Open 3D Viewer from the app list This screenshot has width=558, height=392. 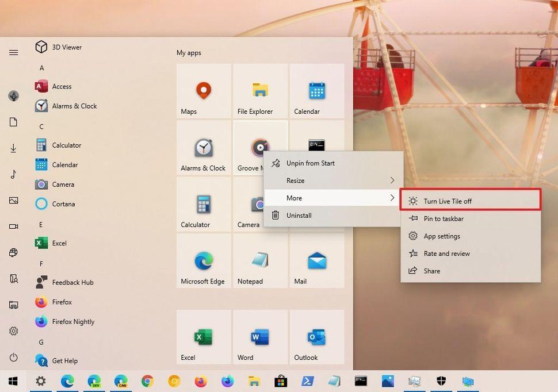[x=59, y=47]
